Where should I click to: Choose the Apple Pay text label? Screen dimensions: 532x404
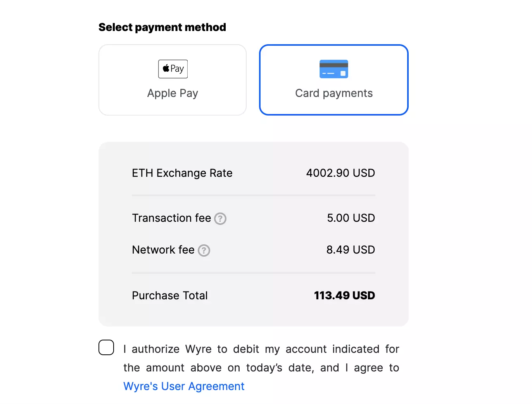tap(173, 93)
